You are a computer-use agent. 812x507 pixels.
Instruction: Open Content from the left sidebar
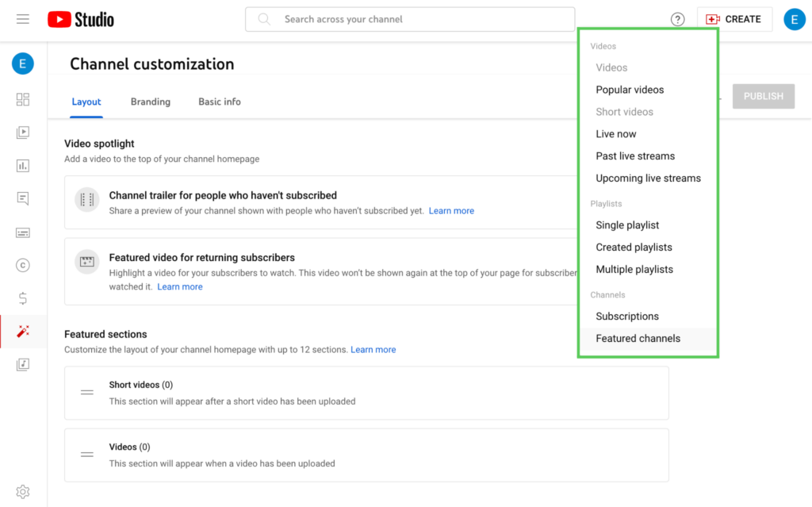(x=23, y=133)
